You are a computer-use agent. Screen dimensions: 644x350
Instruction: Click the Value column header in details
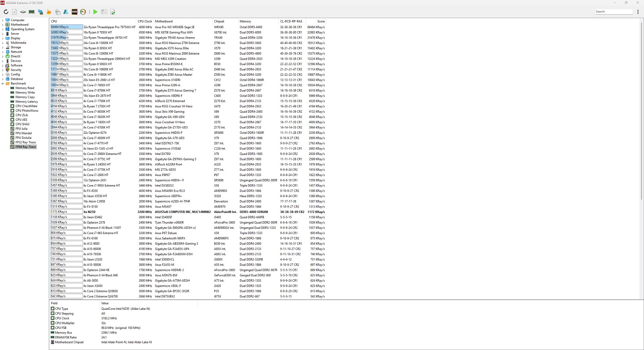pyautogui.click(x=149, y=303)
